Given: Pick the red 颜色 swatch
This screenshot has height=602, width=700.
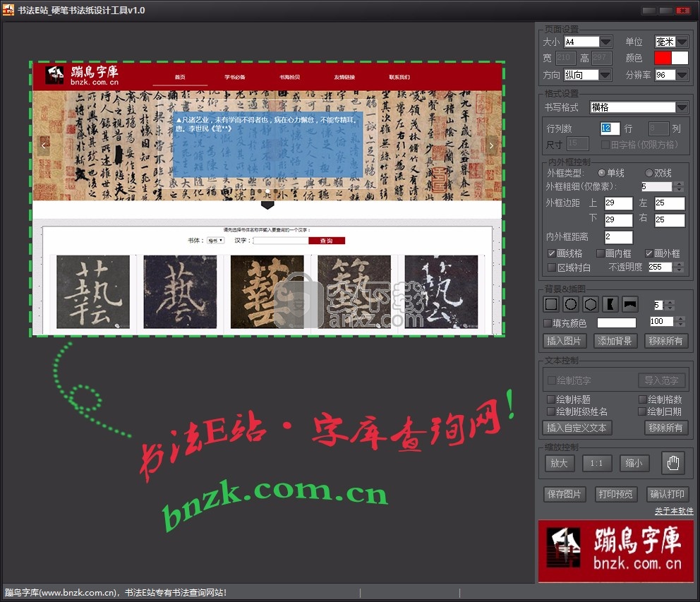Looking at the screenshot, I should [663, 58].
